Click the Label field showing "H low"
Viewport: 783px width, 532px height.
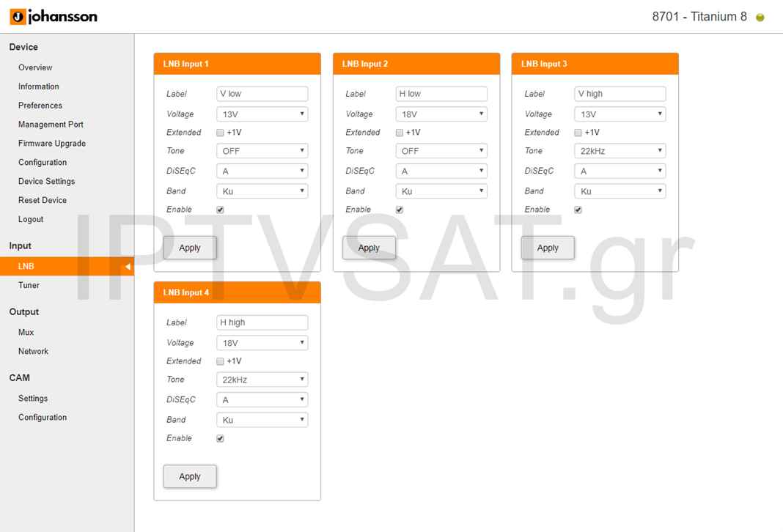(x=441, y=94)
